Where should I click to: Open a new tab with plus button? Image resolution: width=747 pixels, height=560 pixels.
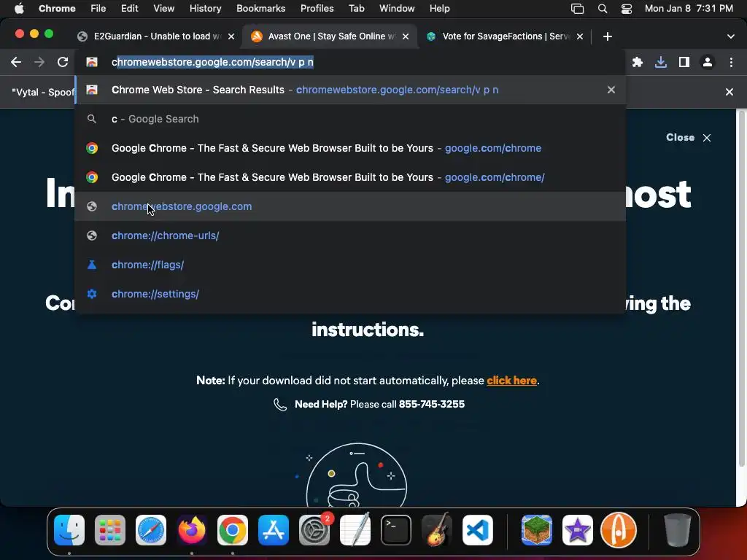[x=607, y=36]
